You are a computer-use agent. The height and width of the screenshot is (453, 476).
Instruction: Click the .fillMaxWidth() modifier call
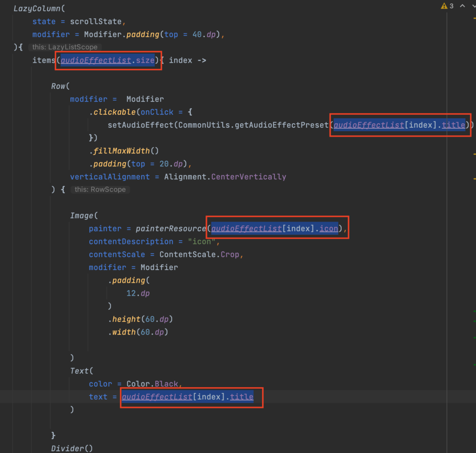coord(124,151)
